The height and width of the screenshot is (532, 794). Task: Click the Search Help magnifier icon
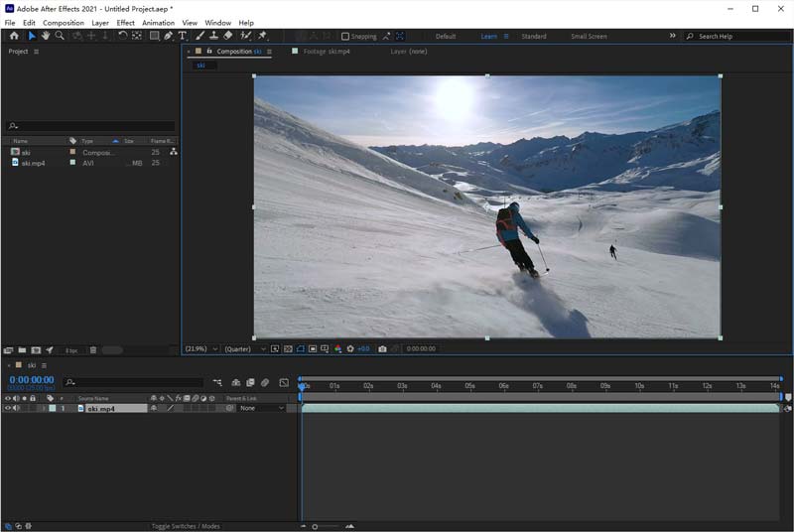click(x=690, y=36)
